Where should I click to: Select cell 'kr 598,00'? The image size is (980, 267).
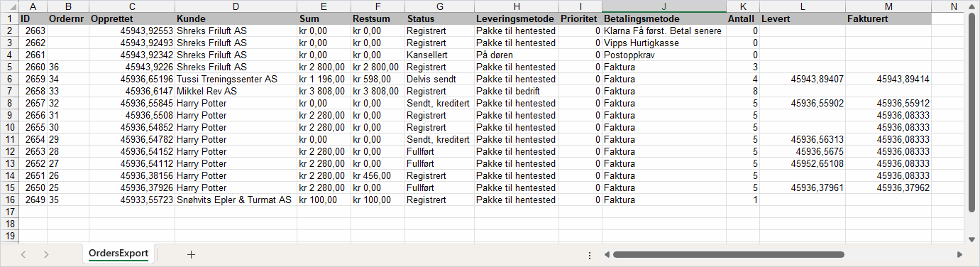(378, 79)
